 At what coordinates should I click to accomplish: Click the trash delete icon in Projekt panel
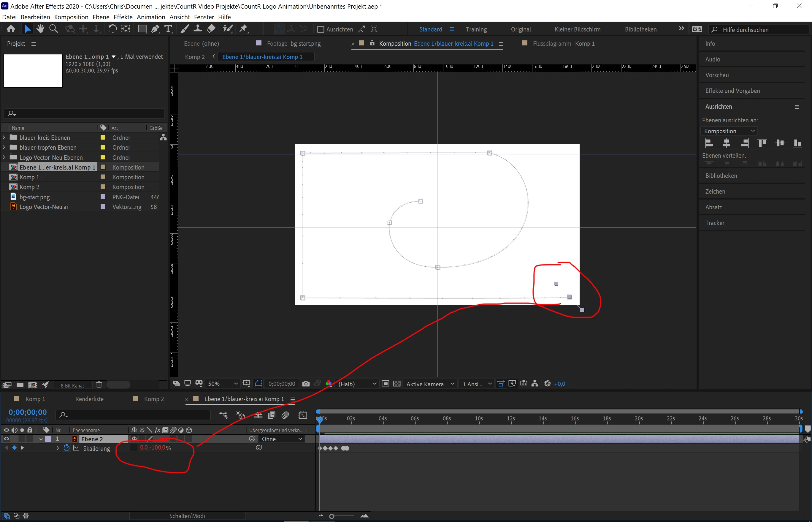(99, 385)
